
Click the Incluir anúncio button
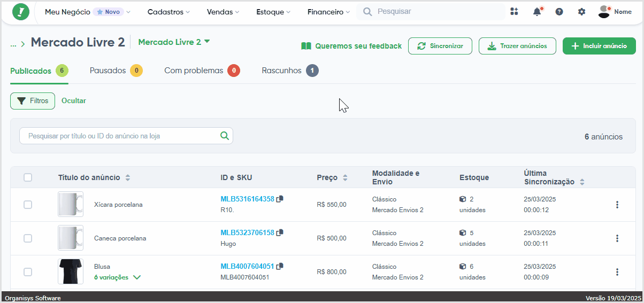click(x=599, y=46)
